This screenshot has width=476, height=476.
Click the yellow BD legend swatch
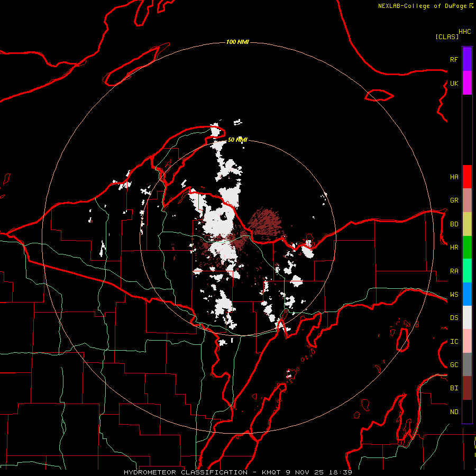pos(467,224)
